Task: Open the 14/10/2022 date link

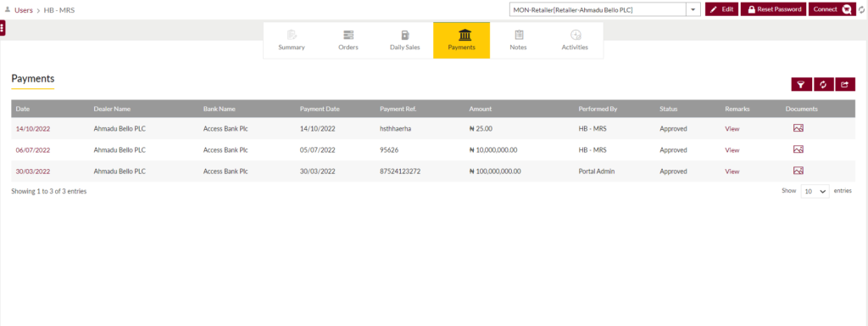Action: tap(33, 129)
